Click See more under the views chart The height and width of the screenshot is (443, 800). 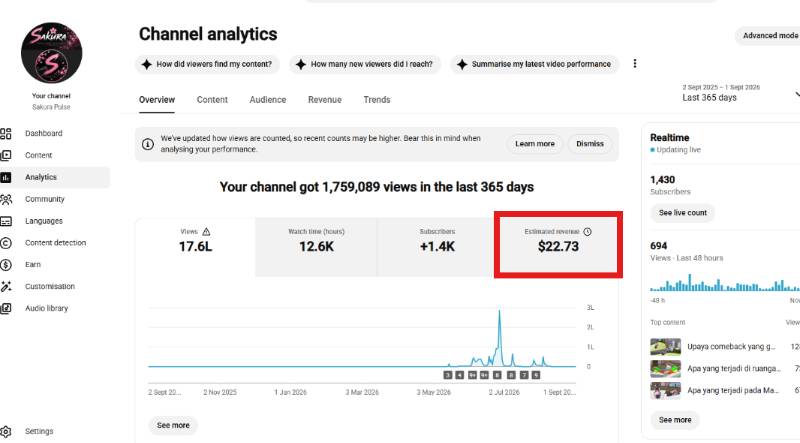[173, 426]
